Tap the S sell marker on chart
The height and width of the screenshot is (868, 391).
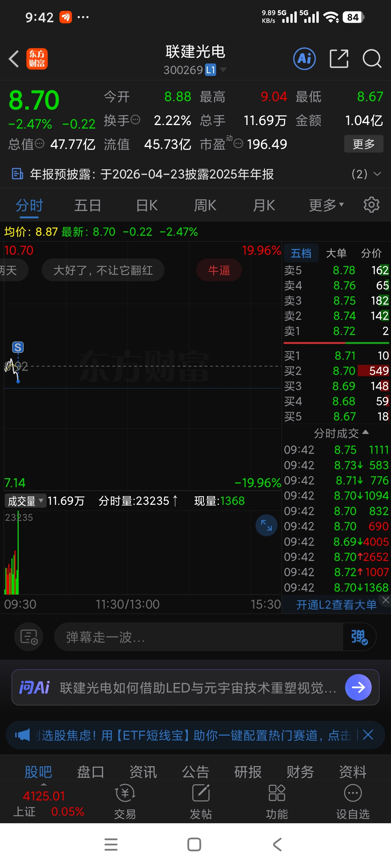tap(18, 347)
